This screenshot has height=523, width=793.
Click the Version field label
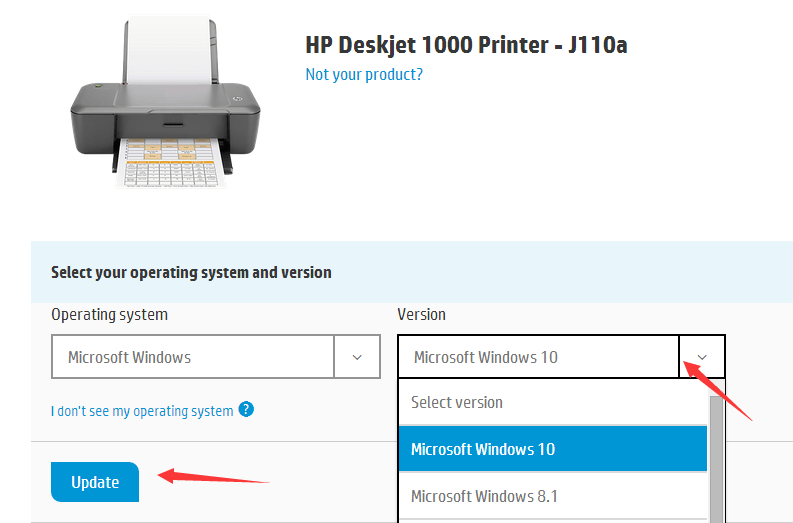[421, 315]
